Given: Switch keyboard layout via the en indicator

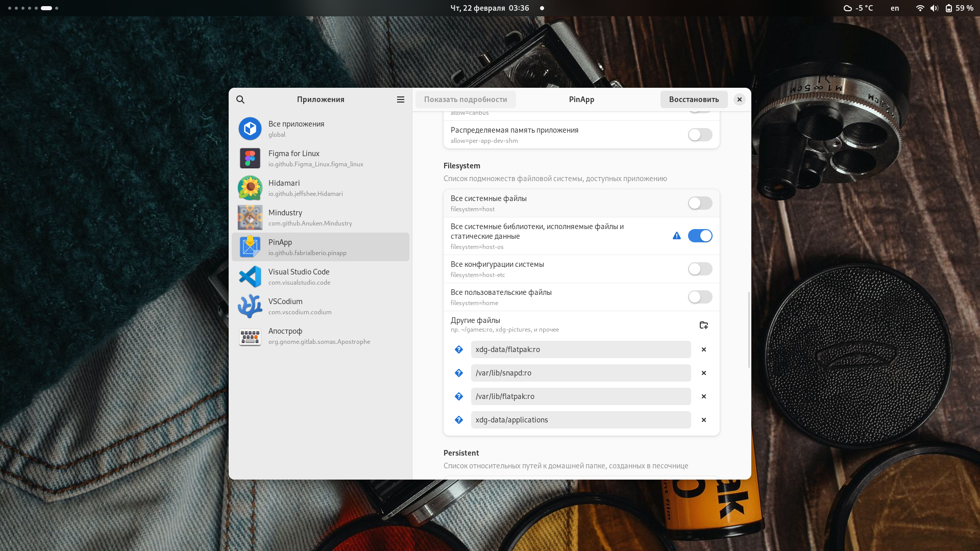Looking at the screenshot, I should click(x=895, y=8).
